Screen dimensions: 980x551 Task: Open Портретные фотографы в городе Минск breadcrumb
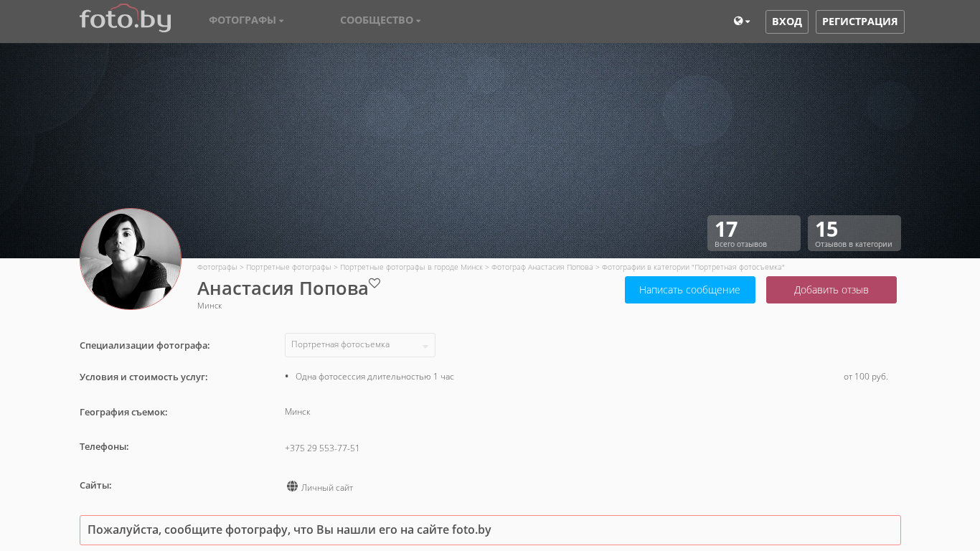click(x=411, y=267)
